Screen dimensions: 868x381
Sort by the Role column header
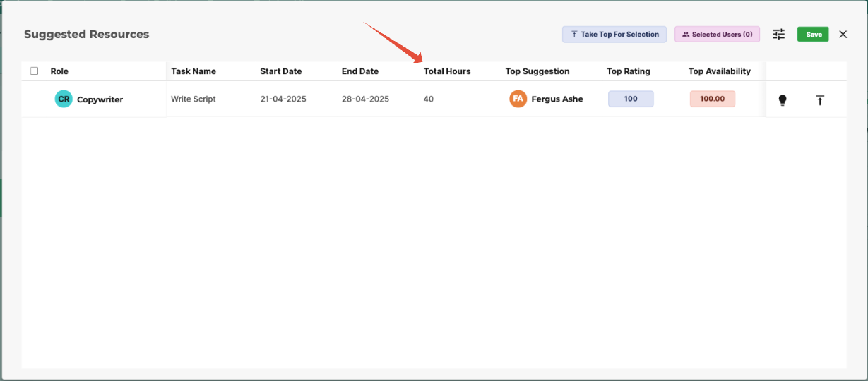click(x=59, y=71)
